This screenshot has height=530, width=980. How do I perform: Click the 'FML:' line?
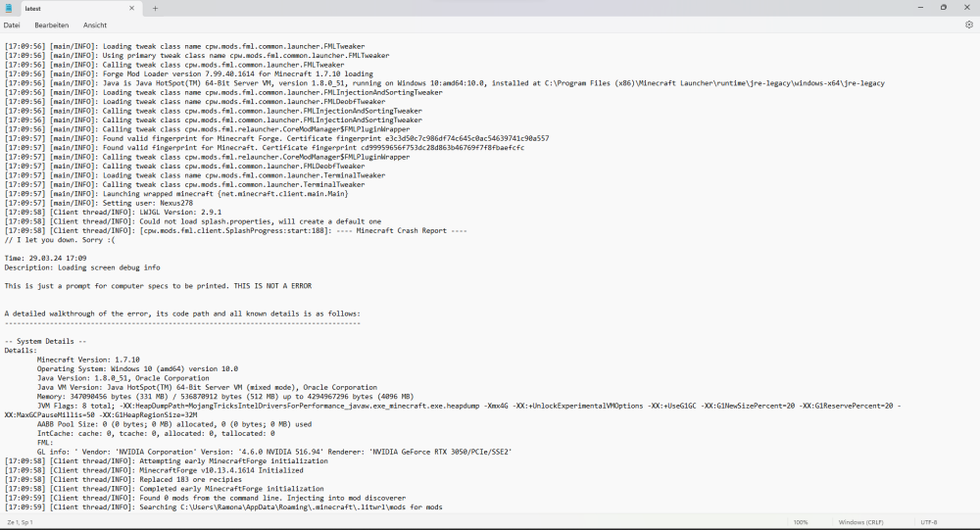click(45, 443)
